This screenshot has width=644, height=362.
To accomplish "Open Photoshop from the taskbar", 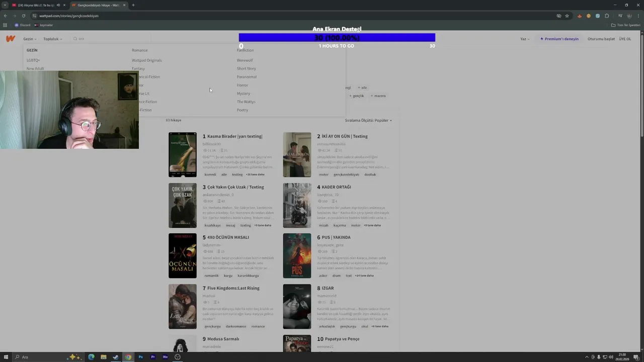I will [x=140, y=357].
